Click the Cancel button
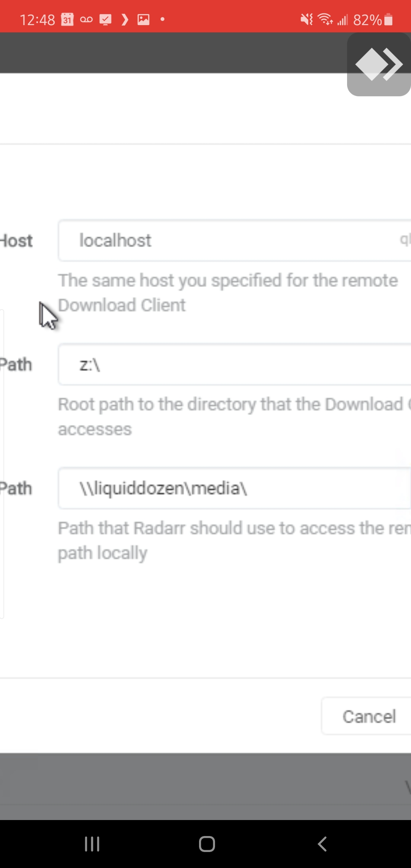This screenshot has width=411, height=868. click(368, 716)
